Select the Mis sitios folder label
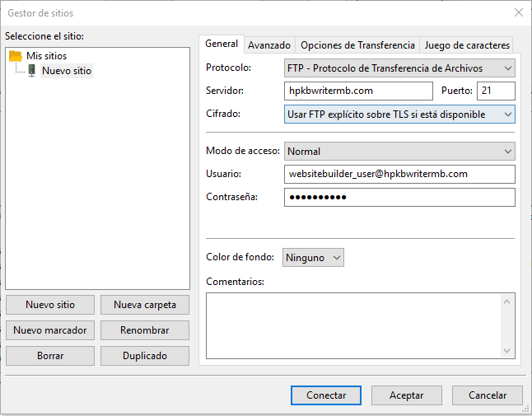Screen dimensions: 532x416 46,56
